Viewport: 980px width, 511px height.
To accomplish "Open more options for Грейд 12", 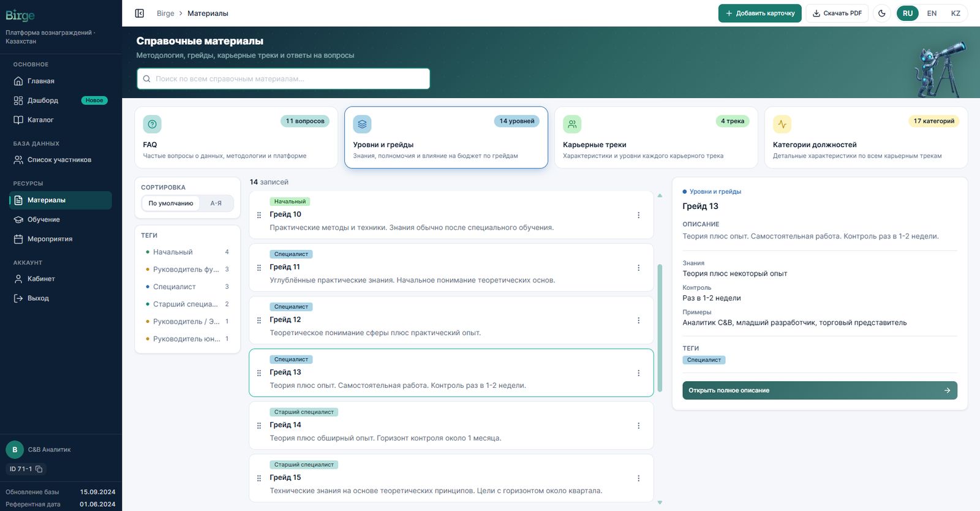I will [638, 320].
